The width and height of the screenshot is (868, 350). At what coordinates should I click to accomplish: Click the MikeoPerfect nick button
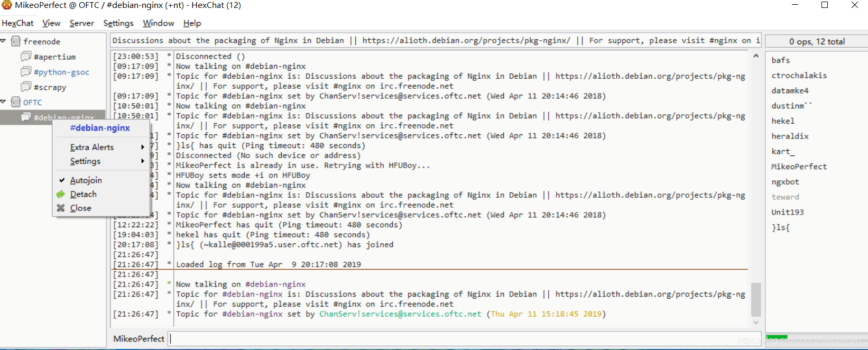coord(138,339)
